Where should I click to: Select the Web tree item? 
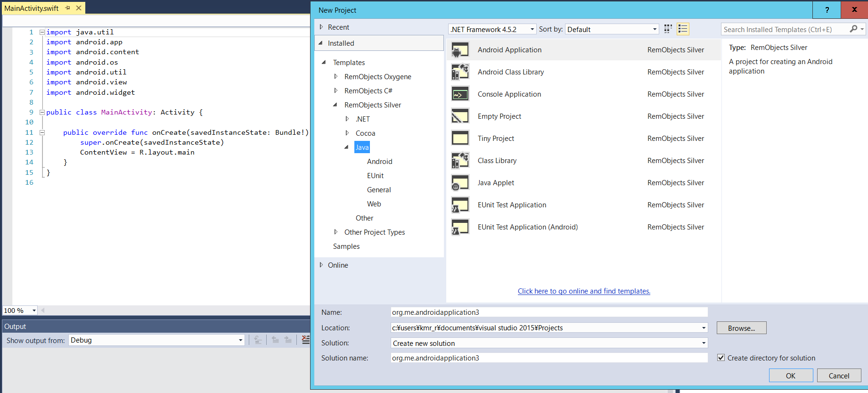pos(374,204)
